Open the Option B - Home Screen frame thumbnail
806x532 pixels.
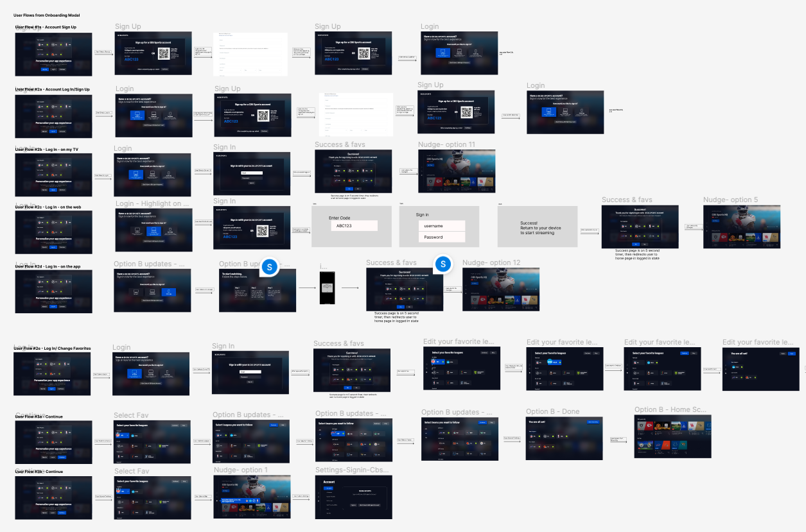673,436
